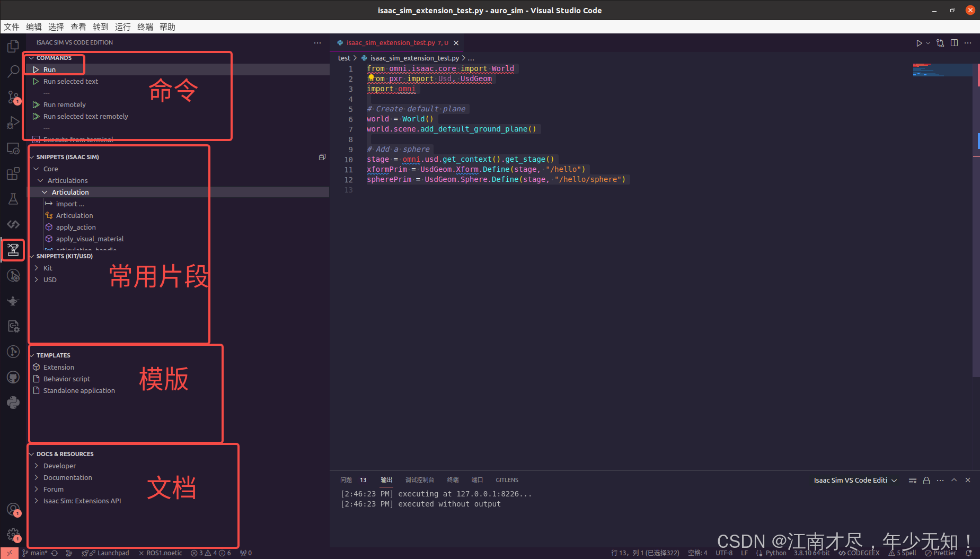Switch to the GITLENS panel tab

pyautogui.click(x=507, y=480)
